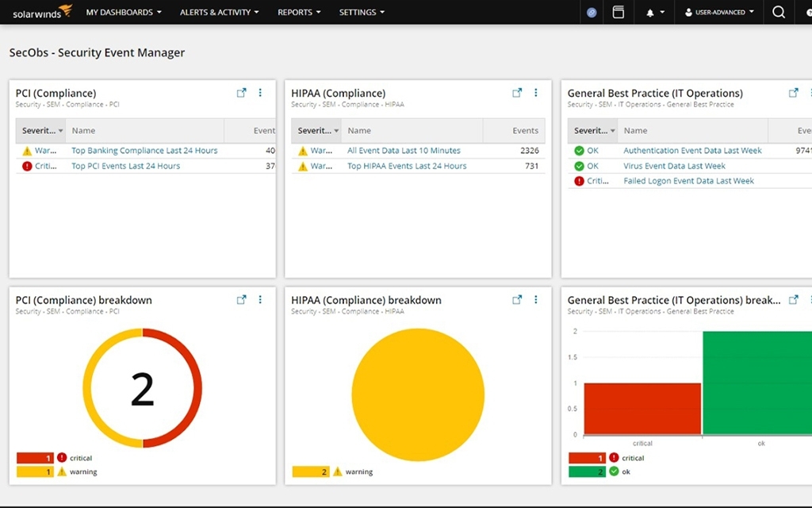Open the HIPAA (Compliance) widget in new window
This screenshot has width=812, height=508.
click(517, 92)
